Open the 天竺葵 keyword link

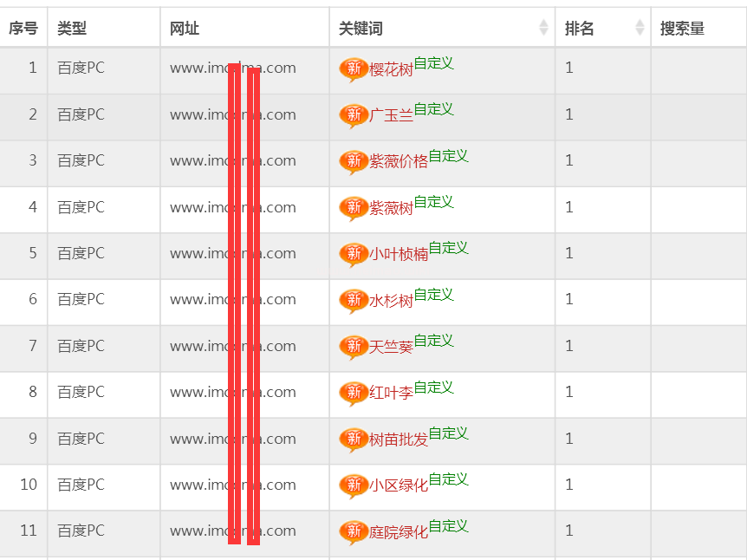(x=391, y=348)
